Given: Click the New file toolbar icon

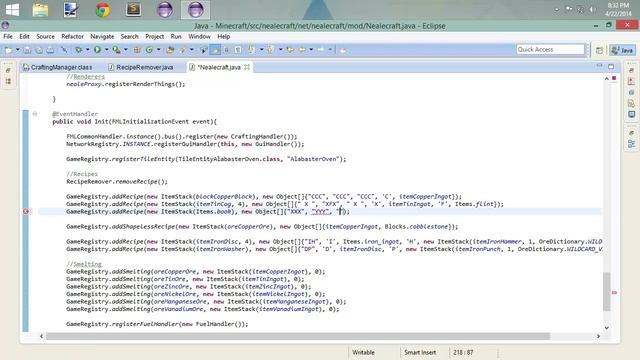Looking at the screenshot, I should pyautogui.click(x=8, y=50).
